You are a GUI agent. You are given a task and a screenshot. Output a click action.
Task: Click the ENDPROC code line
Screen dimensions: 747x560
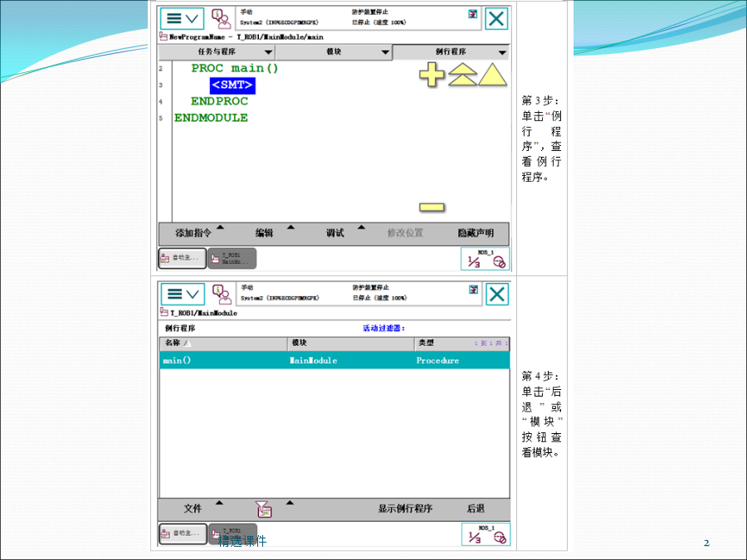click(x=219, y=101)
